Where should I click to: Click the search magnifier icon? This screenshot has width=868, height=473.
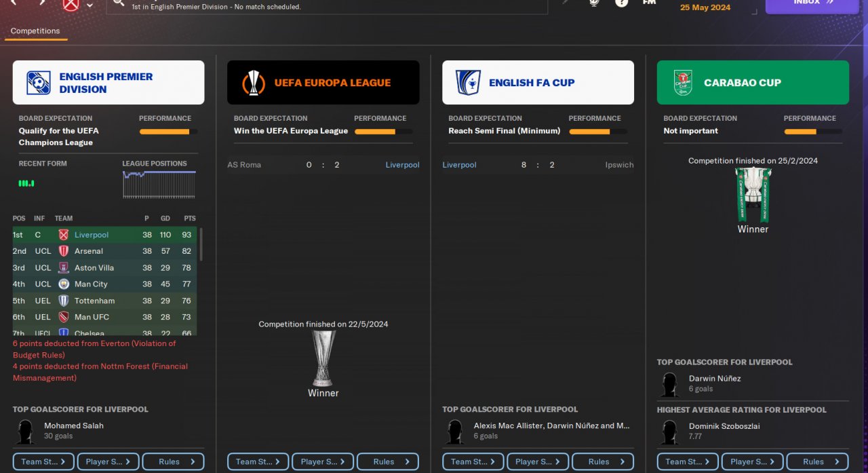119,3
